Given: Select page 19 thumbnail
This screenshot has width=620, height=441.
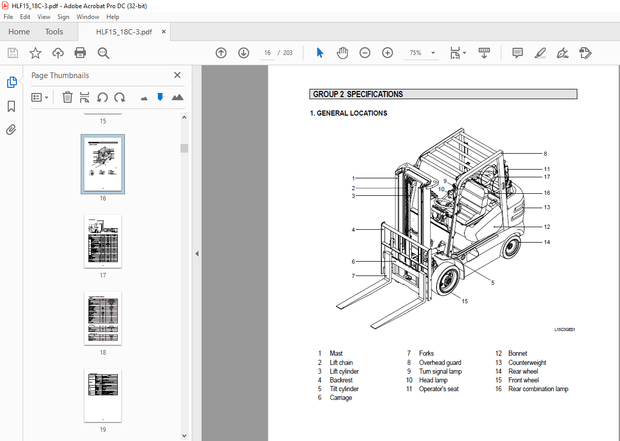Looking at the screenshot, I should coord(103,396).
